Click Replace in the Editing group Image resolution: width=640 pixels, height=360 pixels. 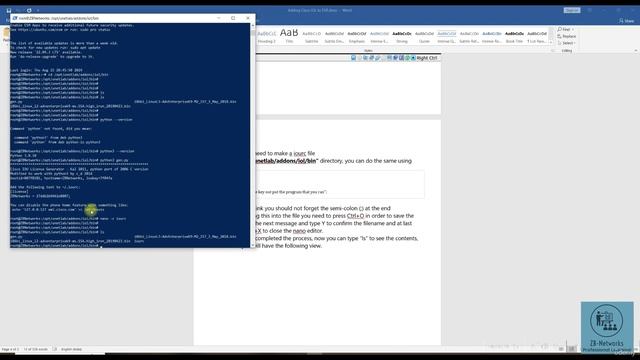(567, 36)
